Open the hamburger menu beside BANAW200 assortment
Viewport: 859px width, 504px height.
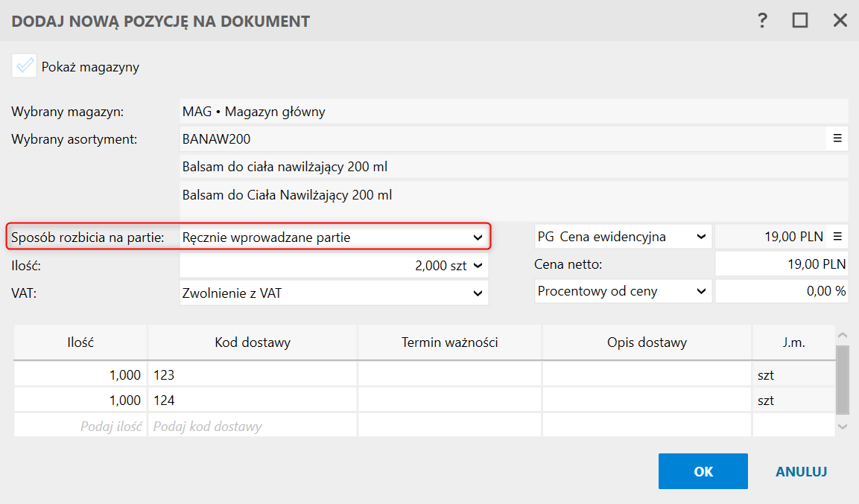837,138
